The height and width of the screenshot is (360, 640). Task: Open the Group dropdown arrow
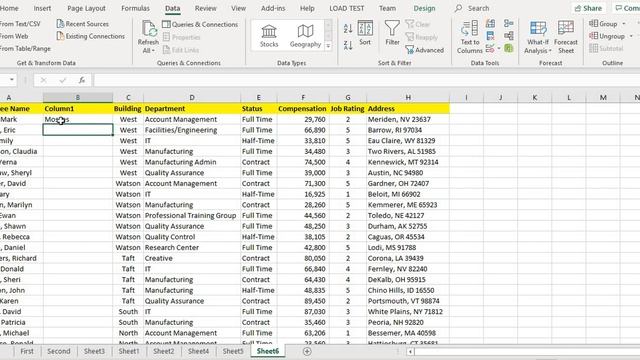(624, 24)
